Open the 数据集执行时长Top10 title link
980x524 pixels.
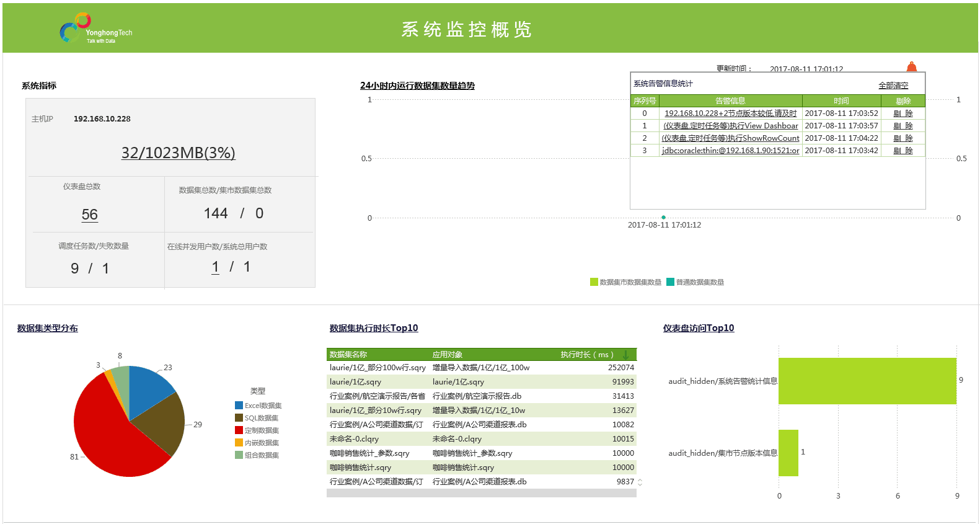pyautogui.click(x=374, y=328)
